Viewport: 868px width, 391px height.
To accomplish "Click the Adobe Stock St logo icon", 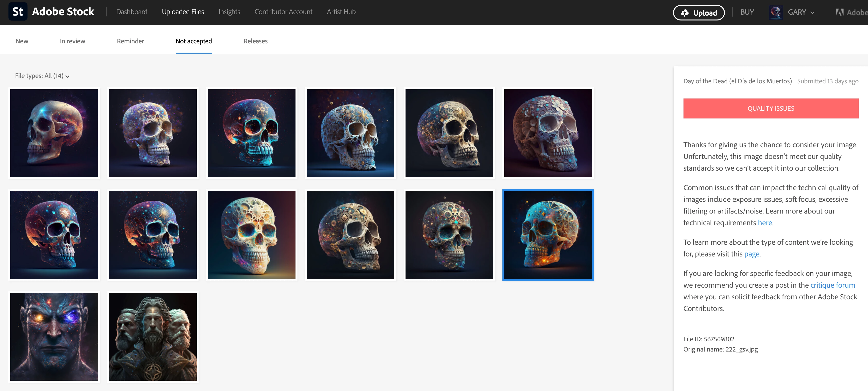I will pos(18,12).
